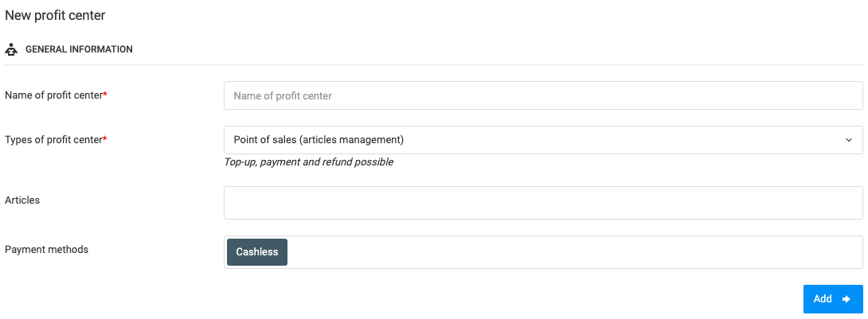Click red asterisk beside Types of profit center
Image resolution: width=868 pixels, height=319 pixels.
pyautogui.click(x=105, y=139)
